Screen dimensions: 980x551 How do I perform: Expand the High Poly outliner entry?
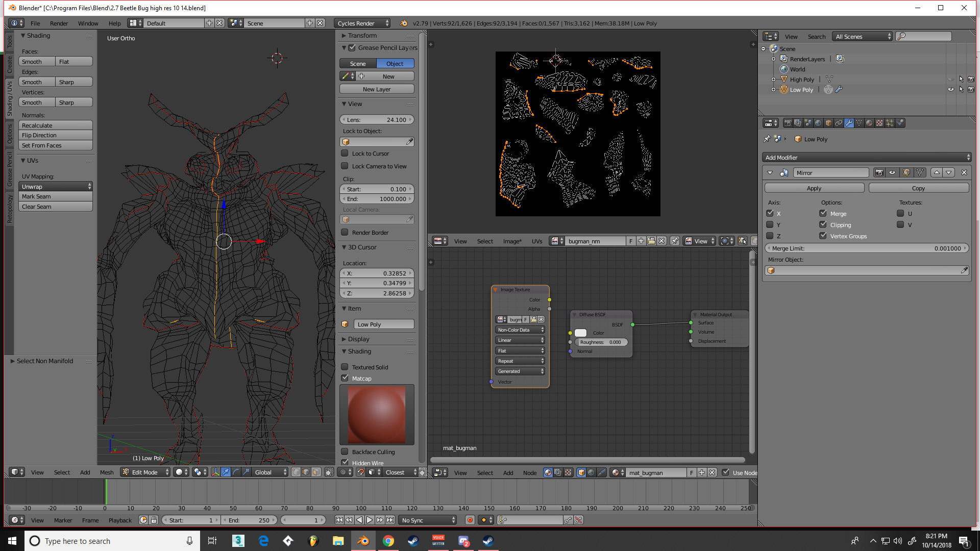(x=773, y=80)
